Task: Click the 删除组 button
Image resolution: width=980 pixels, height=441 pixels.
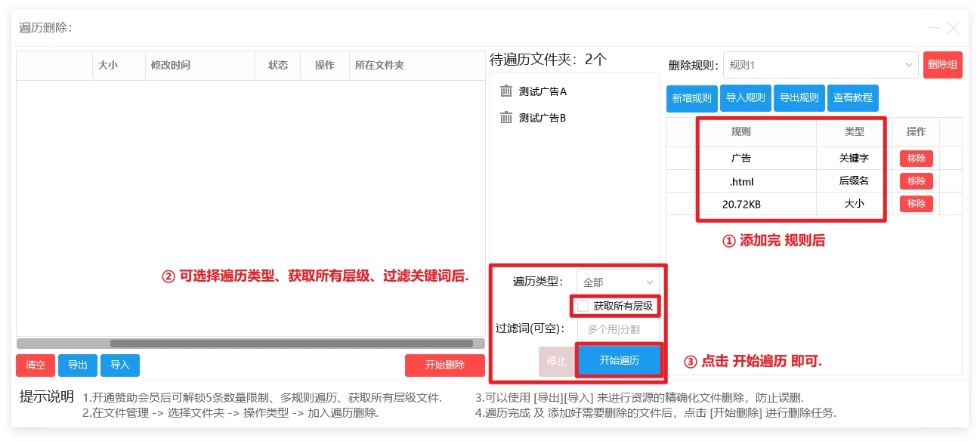Action: [942, 65]
